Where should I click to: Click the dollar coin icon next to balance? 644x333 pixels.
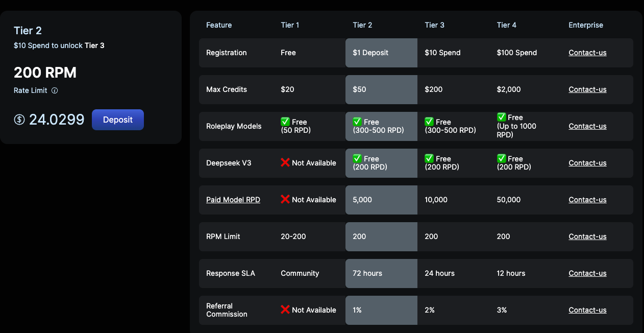pos(19,120)
